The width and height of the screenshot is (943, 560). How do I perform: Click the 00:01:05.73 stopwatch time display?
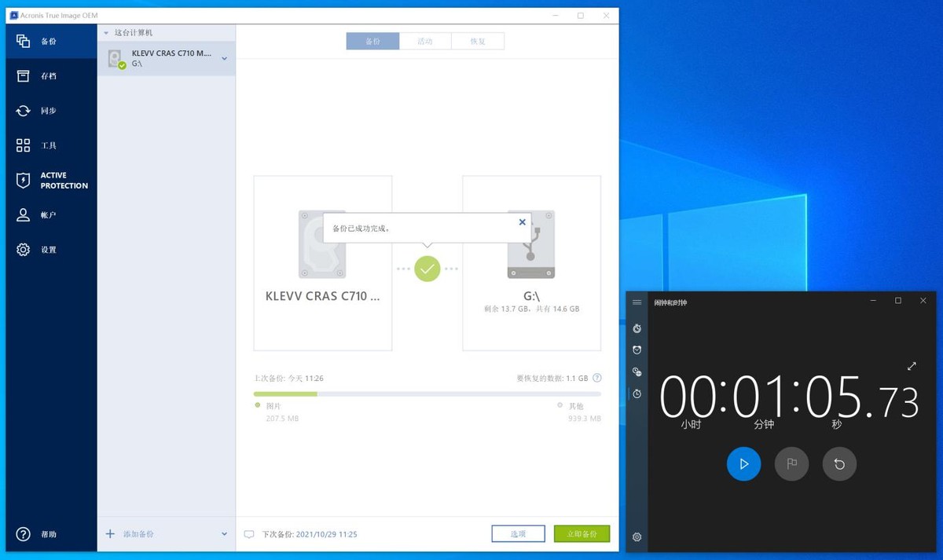(789, 397)
